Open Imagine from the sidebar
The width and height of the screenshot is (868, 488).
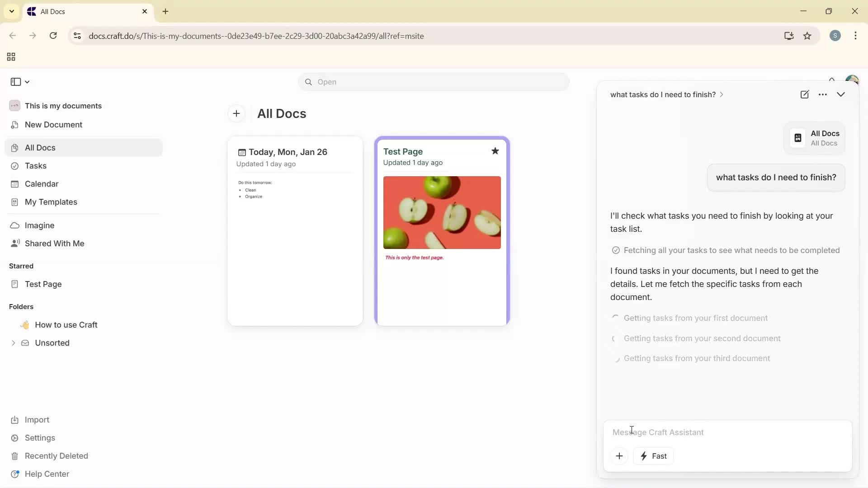point(38,225)
